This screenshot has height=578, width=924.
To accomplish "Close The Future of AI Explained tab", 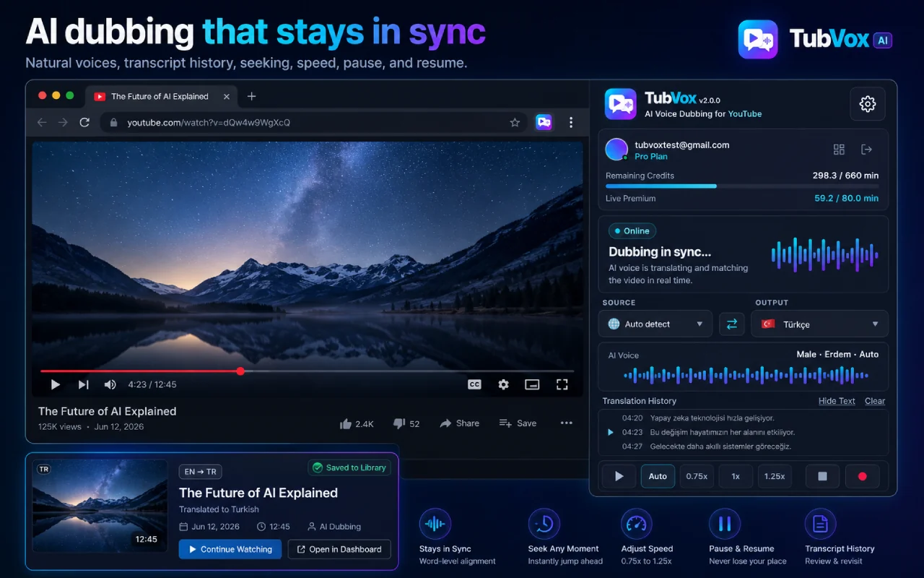I will coord(227,96).
